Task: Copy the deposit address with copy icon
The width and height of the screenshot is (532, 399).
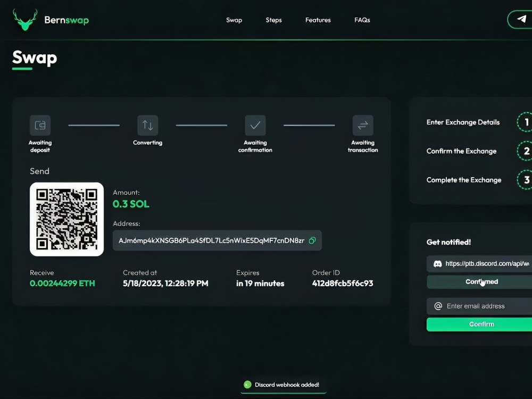Action: [x=312, y=240]
